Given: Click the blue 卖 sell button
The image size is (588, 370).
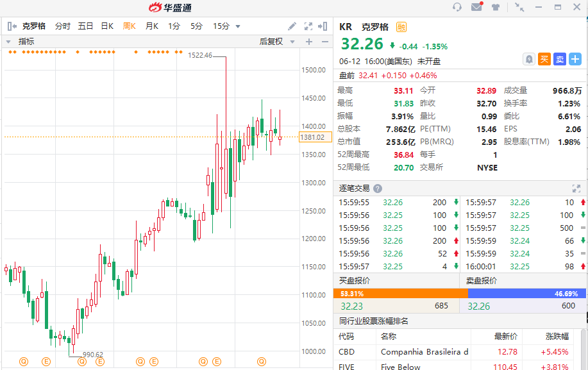Looking at the screenshot, I should click(560, 59).
